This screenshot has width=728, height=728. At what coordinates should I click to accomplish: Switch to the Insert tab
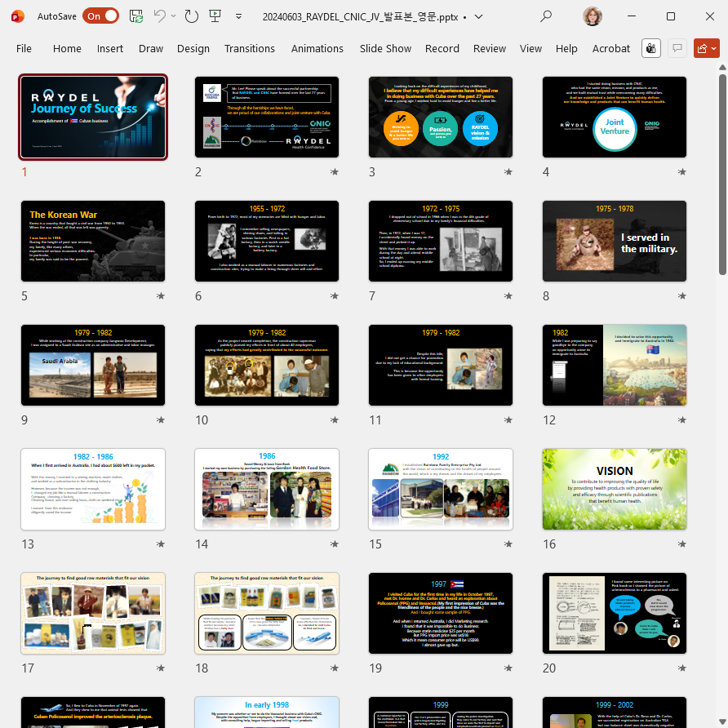tap(110, 48)
